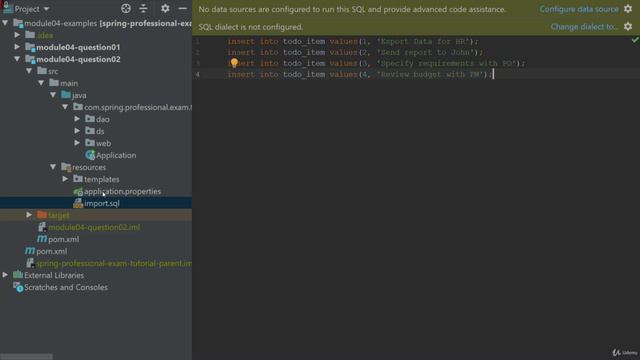This screenshot has height=360, width=640.
Task: Select the ds package
Action: (100, 131)
